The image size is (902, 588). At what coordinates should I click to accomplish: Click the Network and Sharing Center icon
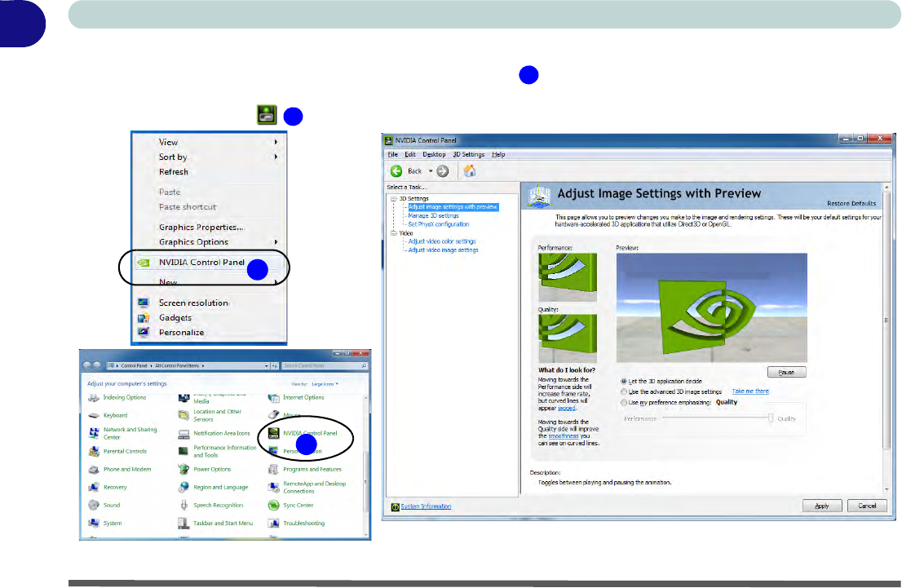[94, 433]
